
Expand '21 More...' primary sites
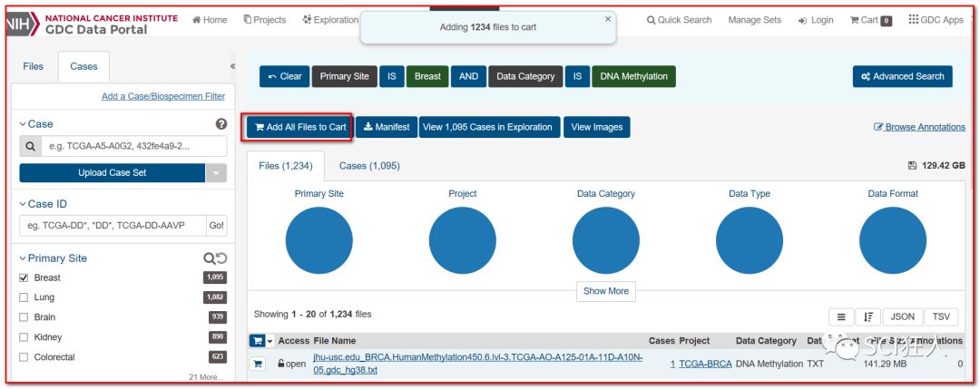206,377
